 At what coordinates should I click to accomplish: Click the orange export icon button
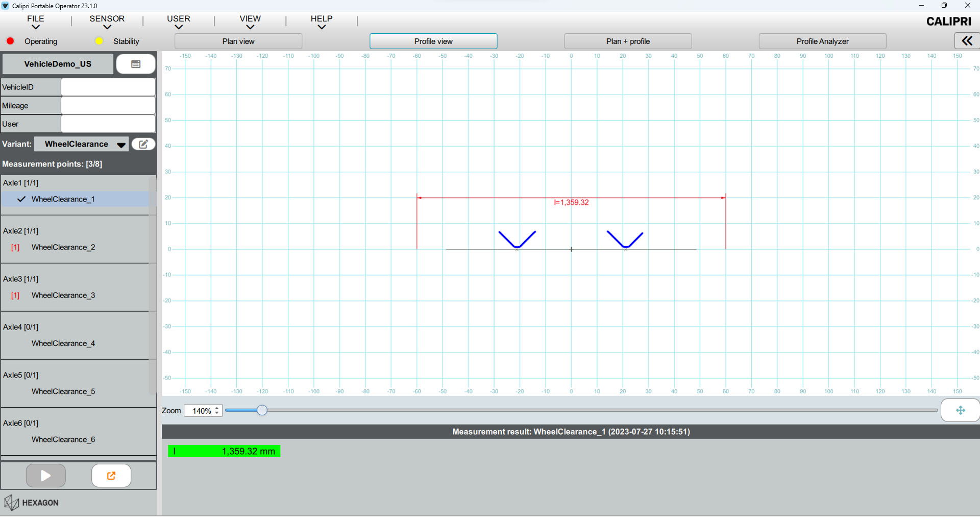(111, 476)
